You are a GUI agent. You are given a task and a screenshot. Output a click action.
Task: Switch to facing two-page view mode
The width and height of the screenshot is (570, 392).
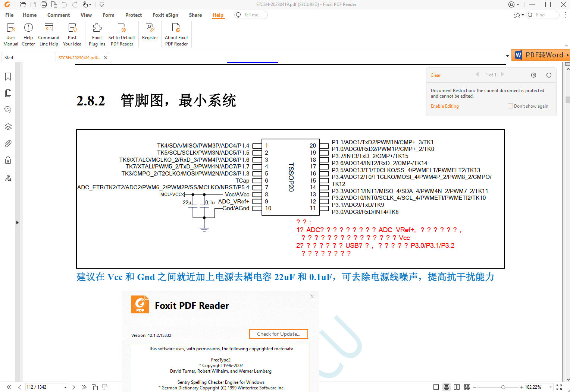pos(457,387)
